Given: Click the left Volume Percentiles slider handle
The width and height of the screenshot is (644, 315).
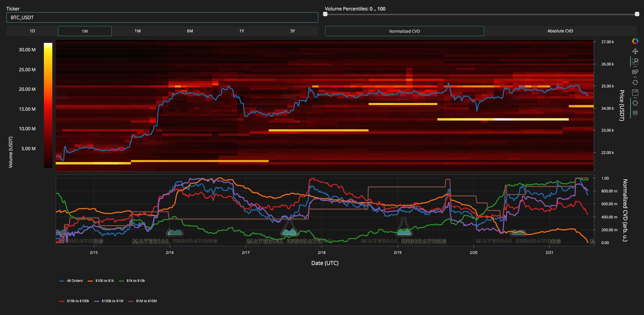Looking at the screenshot, I should tap(325, 14).
